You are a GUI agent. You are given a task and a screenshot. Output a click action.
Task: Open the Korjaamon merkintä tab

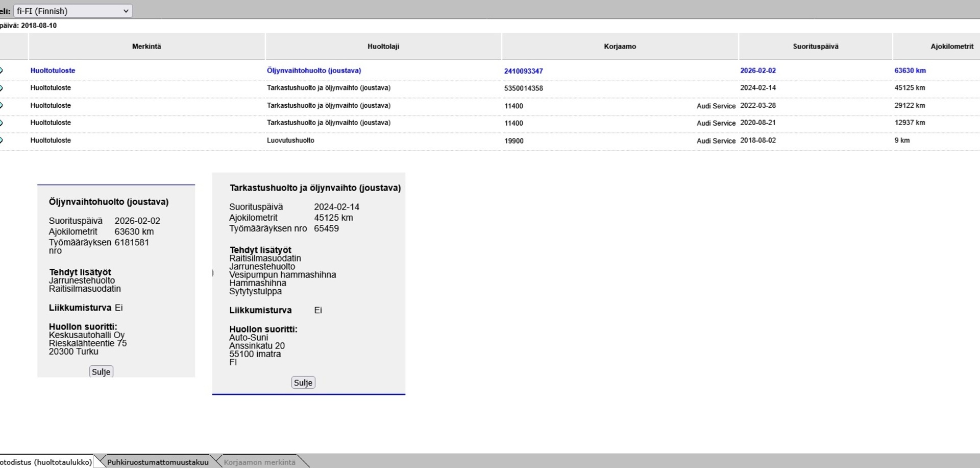(x=259, y=462)
